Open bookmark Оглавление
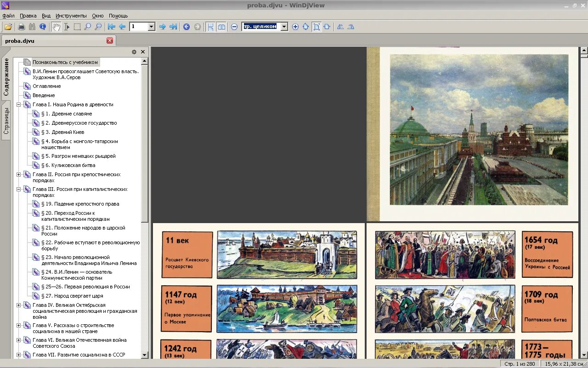The width and height of the screenshot is (588, 368). click(46, 86)
